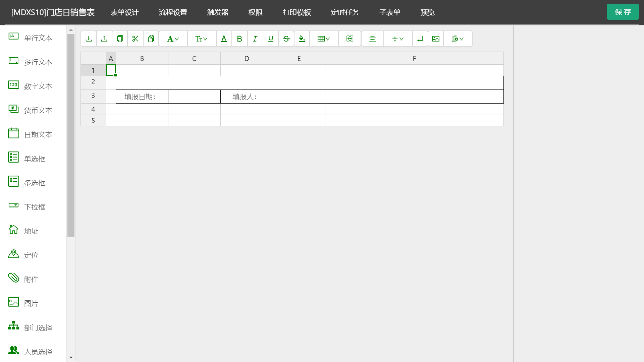This screenshot has height=362, width=644.
Task: Click the merge cells icon
Action: coord(350,39)
